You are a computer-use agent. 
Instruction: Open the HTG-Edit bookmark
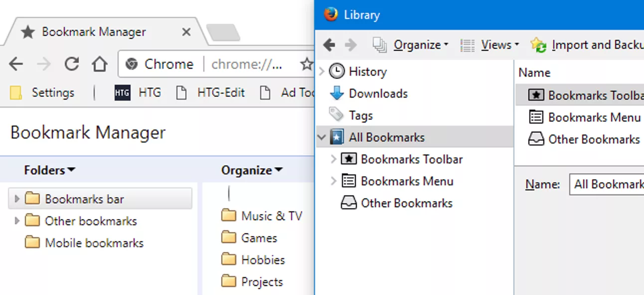(x=221, y=93)
